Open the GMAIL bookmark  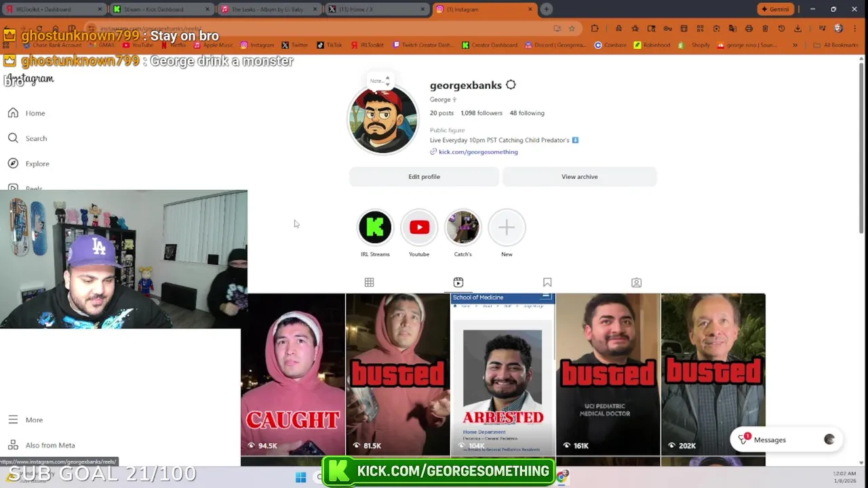pos(102,45)
